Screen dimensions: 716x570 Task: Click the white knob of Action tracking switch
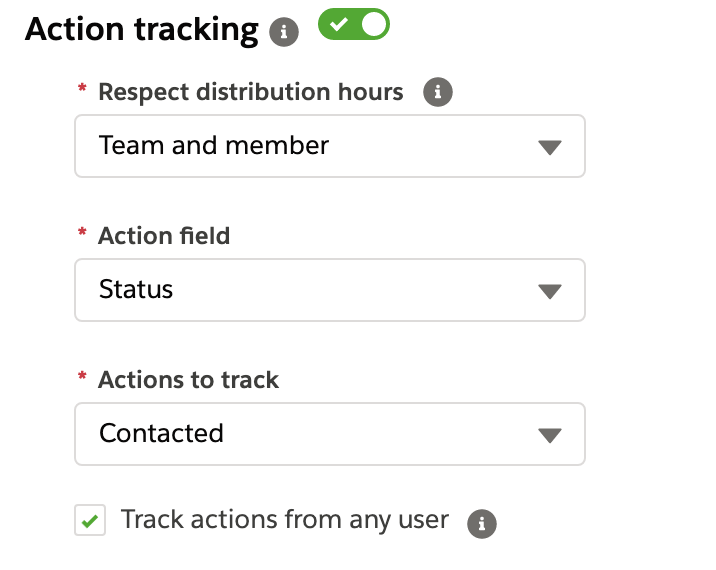point(374,24)
